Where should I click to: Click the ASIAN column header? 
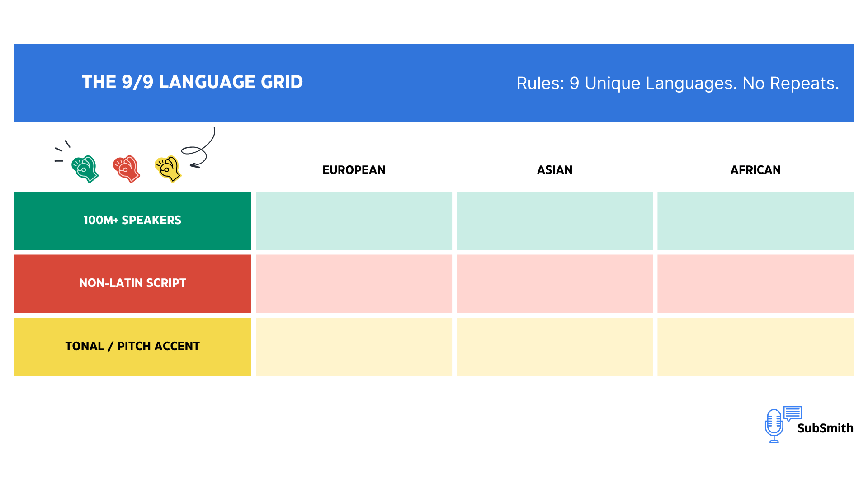click(x=555, y=170)
